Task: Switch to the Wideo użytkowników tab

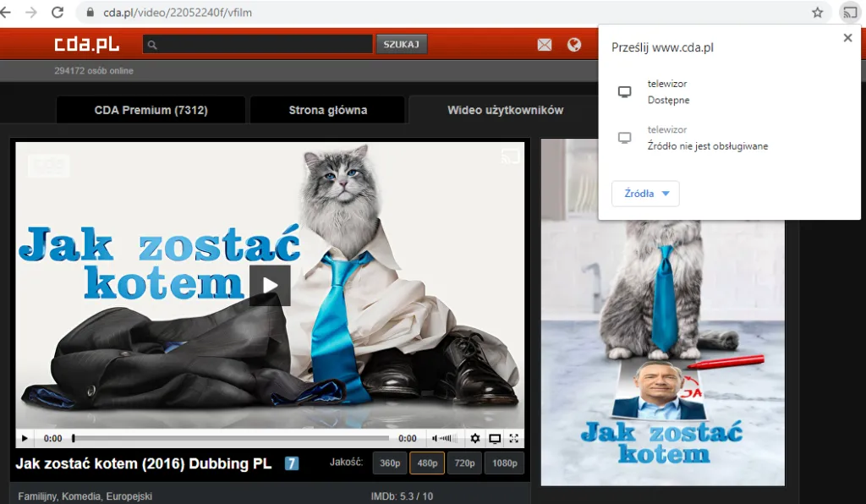Action: click(504, 109)
